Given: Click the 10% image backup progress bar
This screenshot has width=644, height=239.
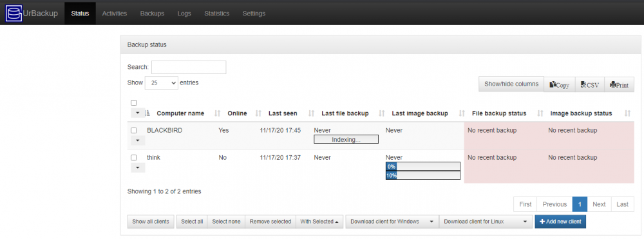Looking at the screenshot, I should pos(422,175).
